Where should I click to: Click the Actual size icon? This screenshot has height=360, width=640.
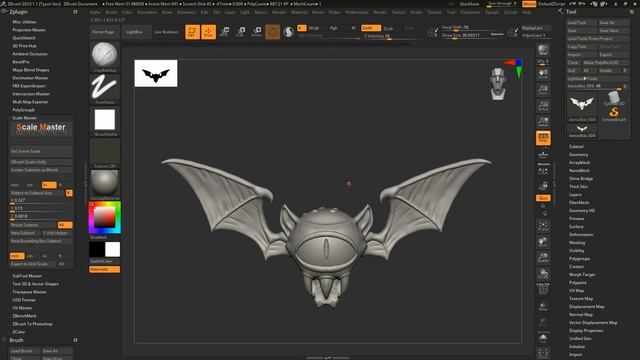[543, 106]
